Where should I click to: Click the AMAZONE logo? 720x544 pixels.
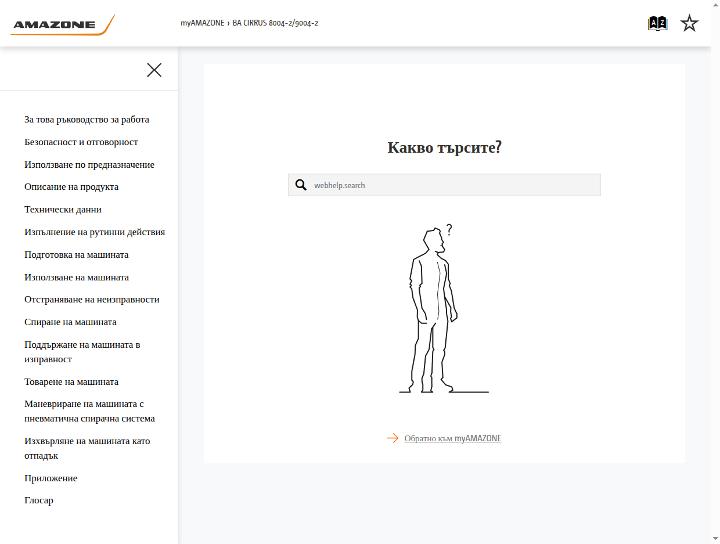coord(62,25)
